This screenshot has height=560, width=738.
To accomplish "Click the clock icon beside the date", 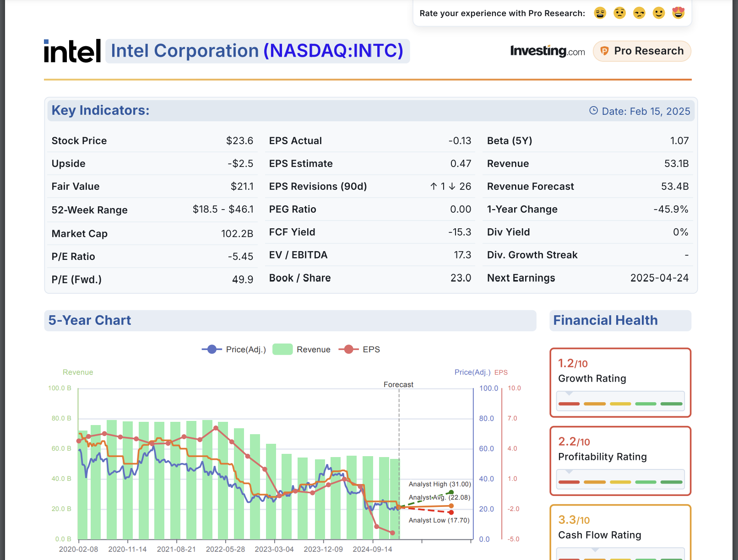I will coord(593,111).
